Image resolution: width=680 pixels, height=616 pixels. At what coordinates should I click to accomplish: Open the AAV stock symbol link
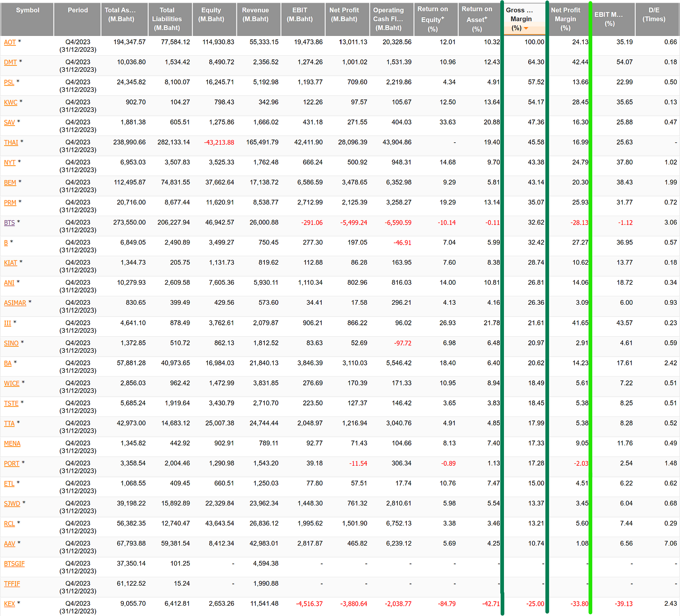tap(9, 544)
